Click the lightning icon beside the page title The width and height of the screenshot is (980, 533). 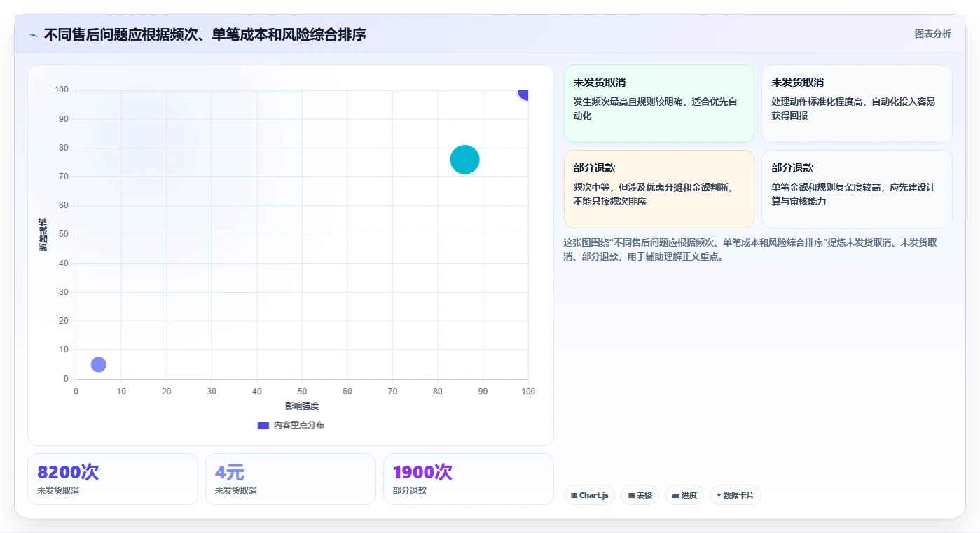pos(33,35)
